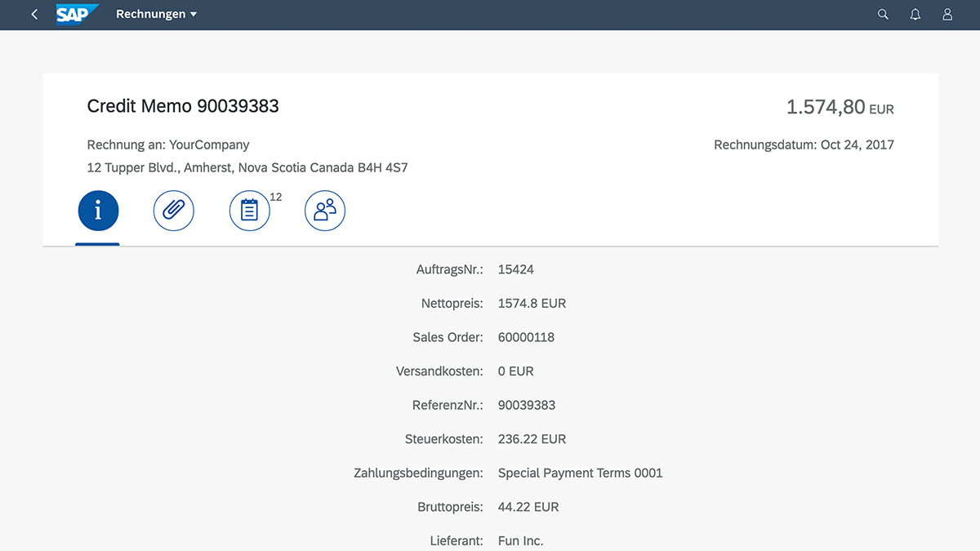Show notifications via the bell icon
The width and height of the screenshot is (980, 551).
pos(915,15)
